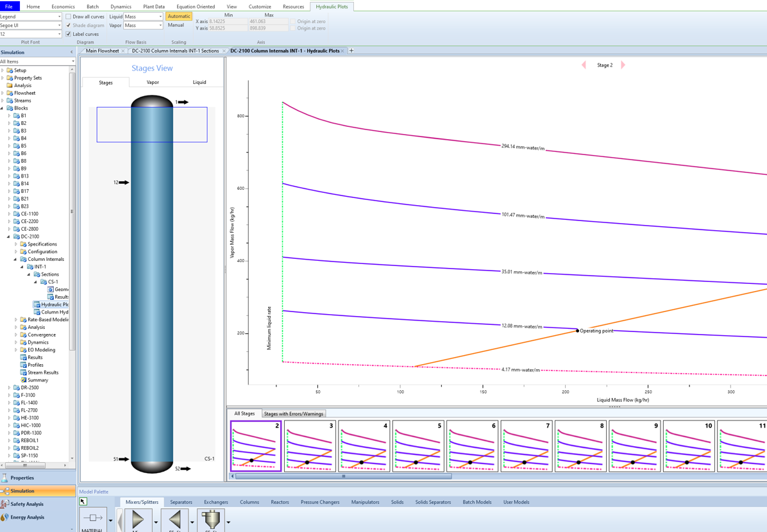Add a new tab with plus icon
Viewport: 767px width, 532px height.
point(351,51)
